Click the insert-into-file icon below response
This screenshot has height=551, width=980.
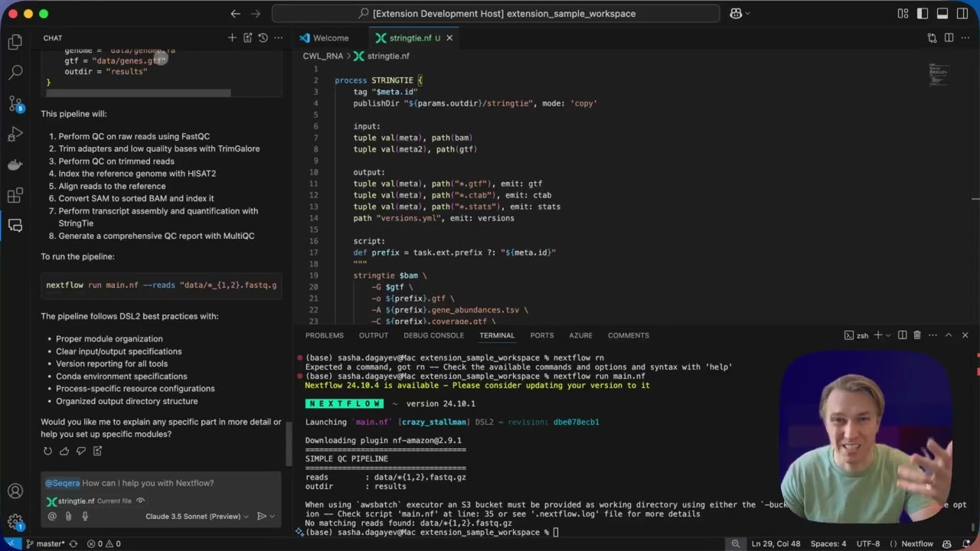(x=97, y=452)
